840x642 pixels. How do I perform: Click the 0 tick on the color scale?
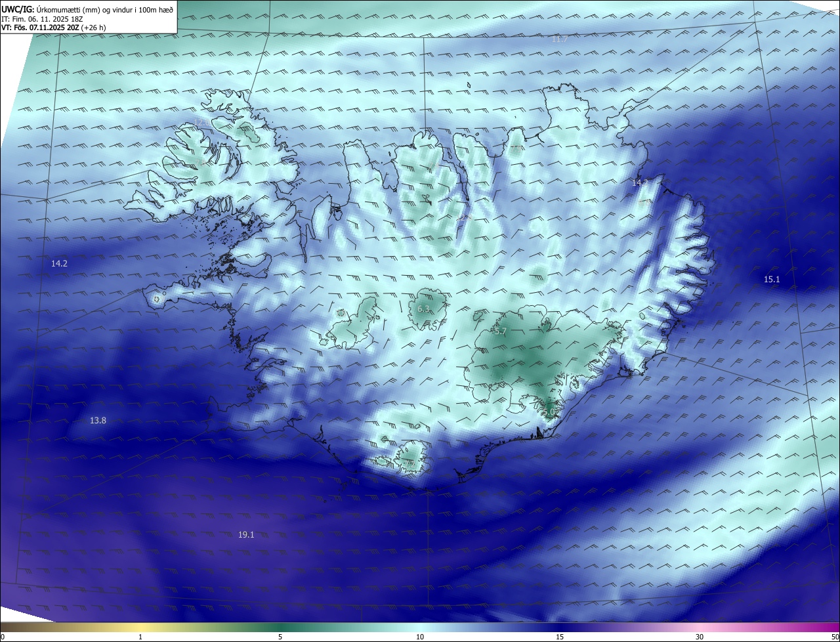point(3,637)
